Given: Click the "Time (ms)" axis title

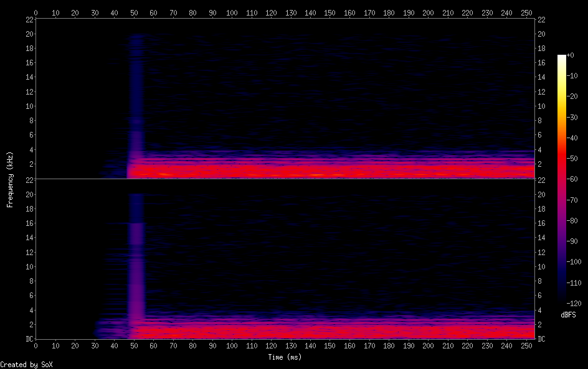Looking at the screenshot, I should point(285,357).
